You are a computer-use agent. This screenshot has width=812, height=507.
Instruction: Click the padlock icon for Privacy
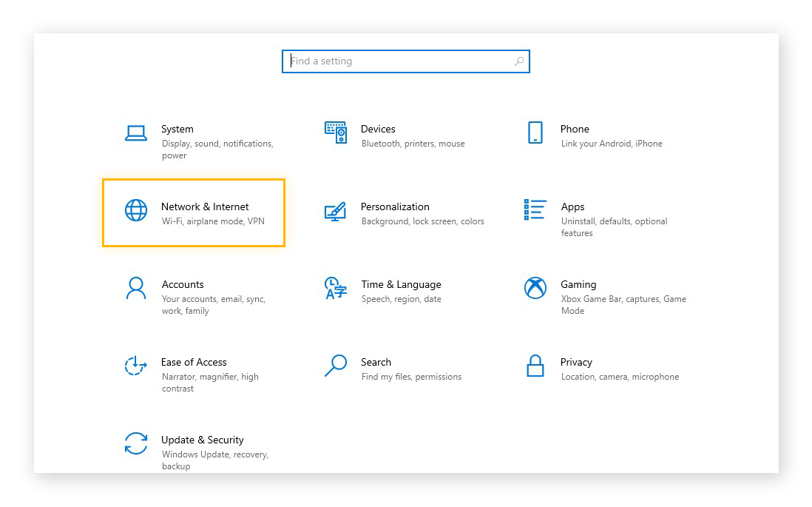535,366
